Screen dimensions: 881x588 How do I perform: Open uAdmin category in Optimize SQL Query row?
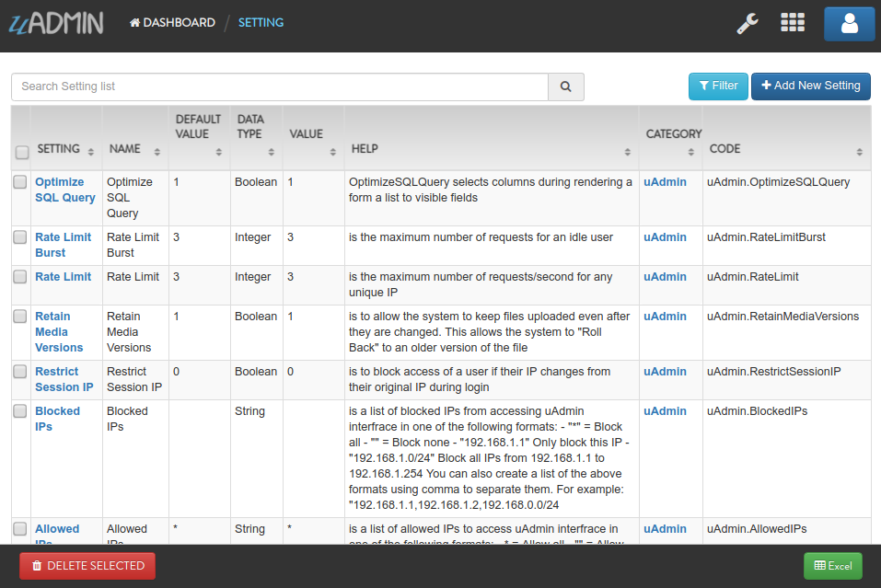click(665, 182)
